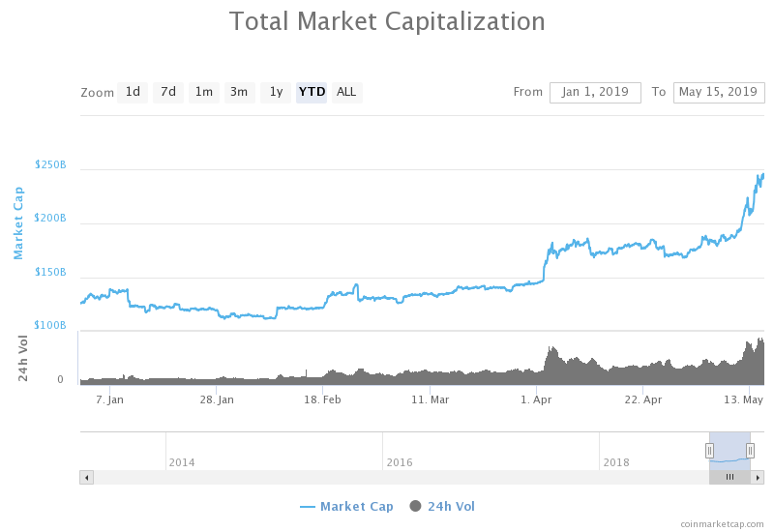Click the To date field
The image size is (774, 532).
(718, 92)
